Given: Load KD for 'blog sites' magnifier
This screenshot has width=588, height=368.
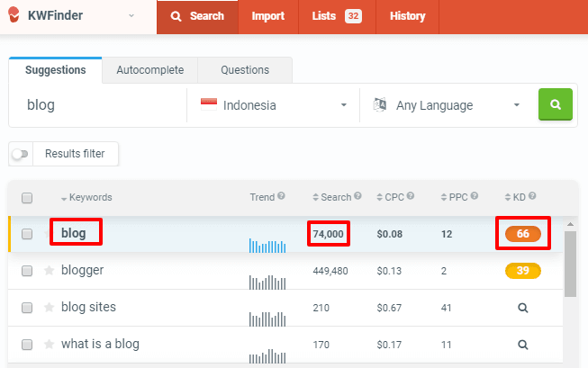Looking at the screenshot, I should pyautogui.click(x=522, y=308).
